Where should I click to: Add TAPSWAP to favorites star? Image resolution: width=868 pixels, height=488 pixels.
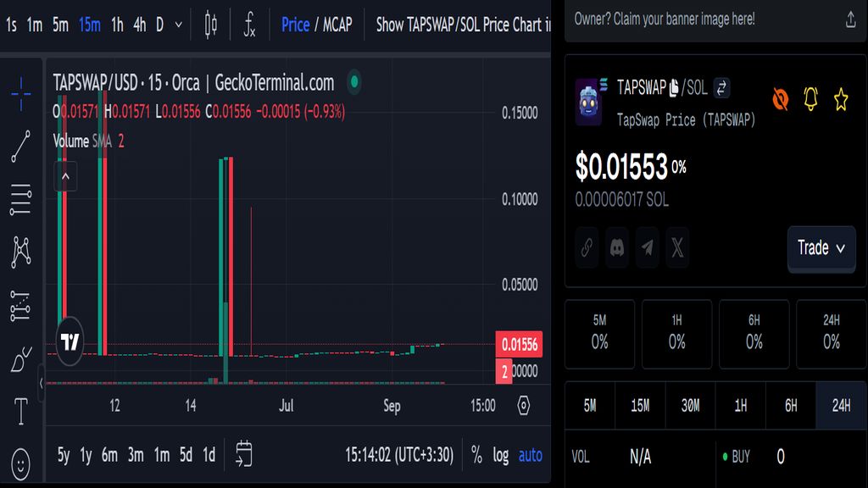click(x=841, y=99)
